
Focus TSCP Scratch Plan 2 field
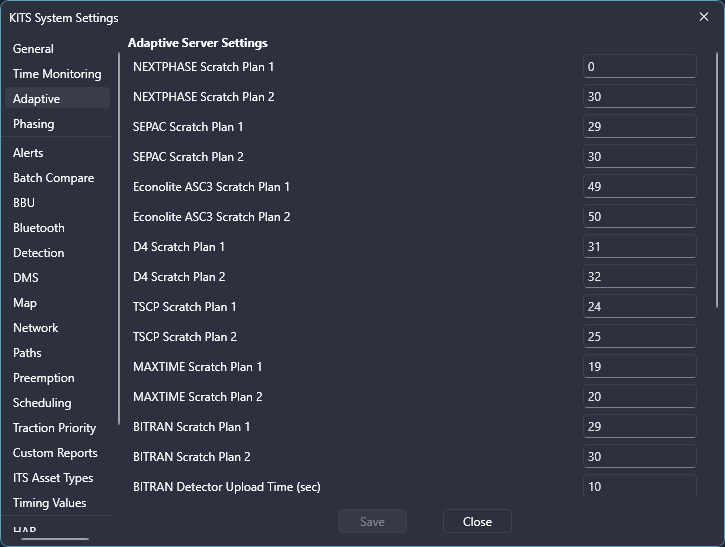click(639, 336)
